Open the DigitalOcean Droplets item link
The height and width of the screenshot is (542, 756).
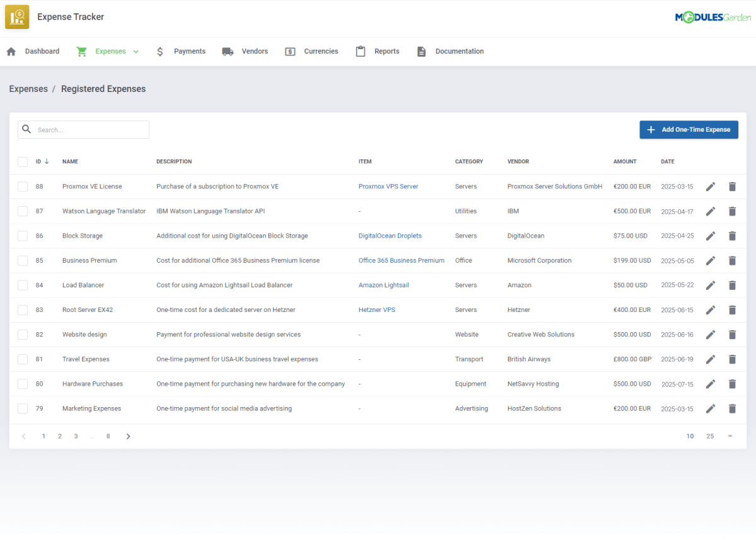390,236
